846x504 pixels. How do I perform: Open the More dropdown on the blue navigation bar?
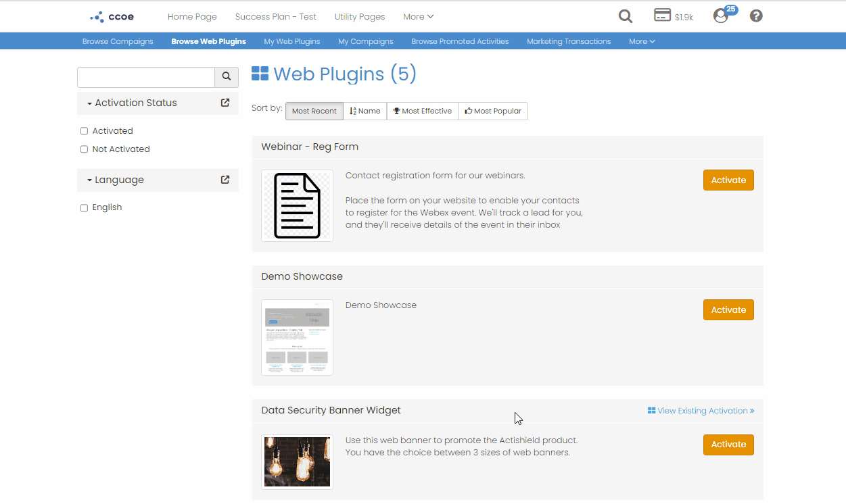coord(641,41)
